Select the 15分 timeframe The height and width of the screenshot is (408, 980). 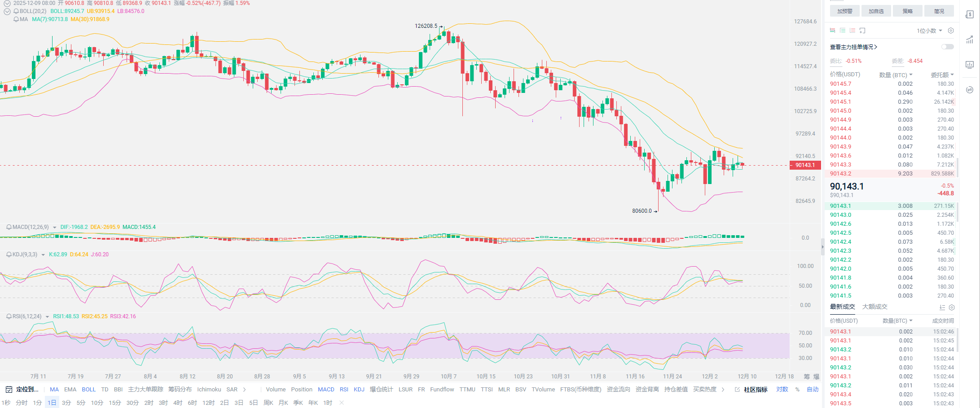click(115, 403)
